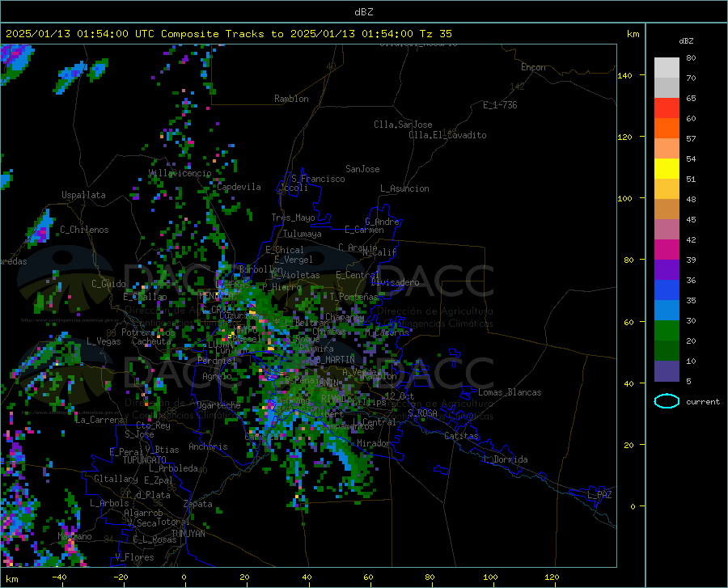Click the 0 tick on vertical km axis
Screen dimensions: 728x588
(x=633, y=506)
